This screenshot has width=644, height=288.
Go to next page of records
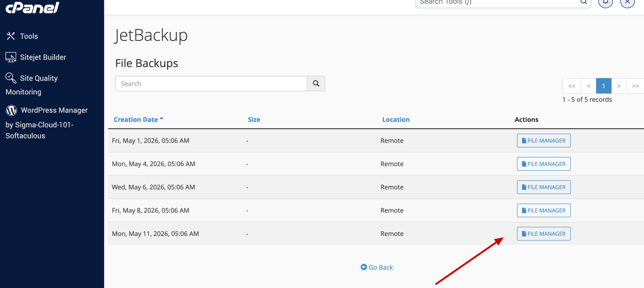(619, 86)
